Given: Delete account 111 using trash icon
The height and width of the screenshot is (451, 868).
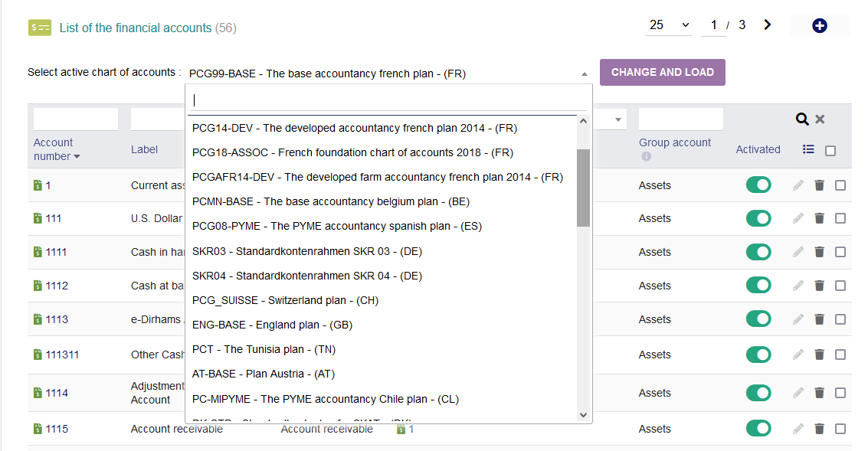Looking at the screenshot, I should click(819, 218).
